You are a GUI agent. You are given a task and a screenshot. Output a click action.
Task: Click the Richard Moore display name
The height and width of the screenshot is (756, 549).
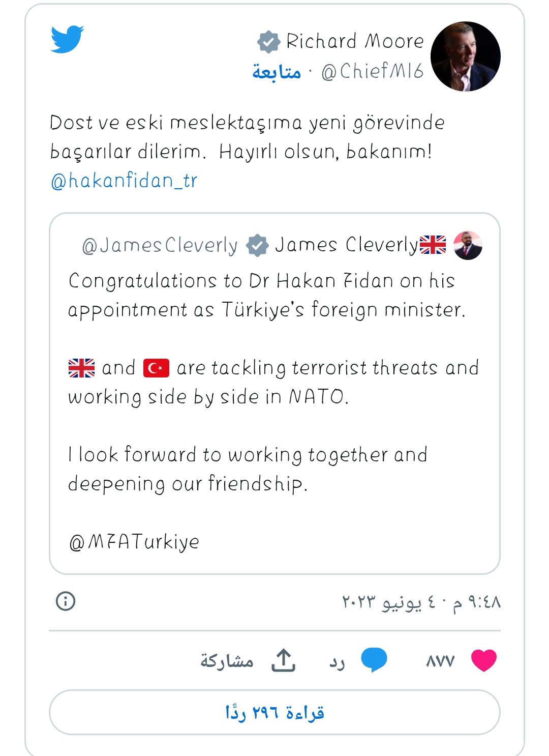355,41
